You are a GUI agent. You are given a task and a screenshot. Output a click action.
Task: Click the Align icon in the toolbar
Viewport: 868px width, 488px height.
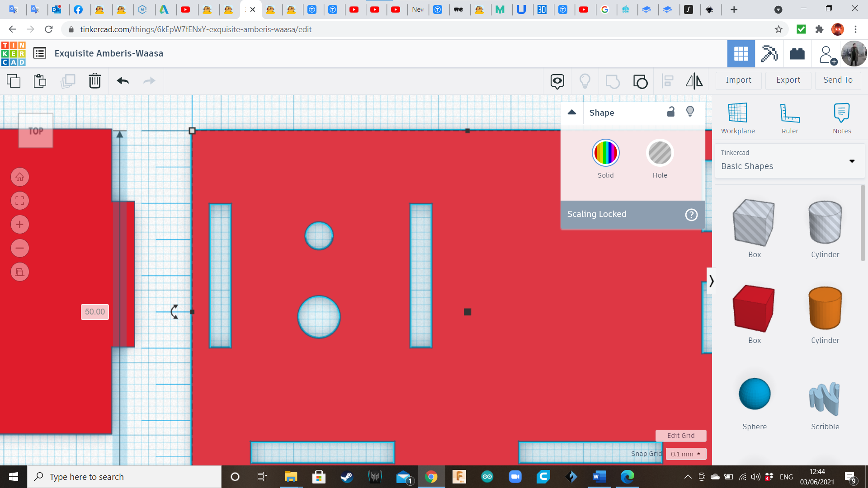pyautogui.click(x=667, y=81)
